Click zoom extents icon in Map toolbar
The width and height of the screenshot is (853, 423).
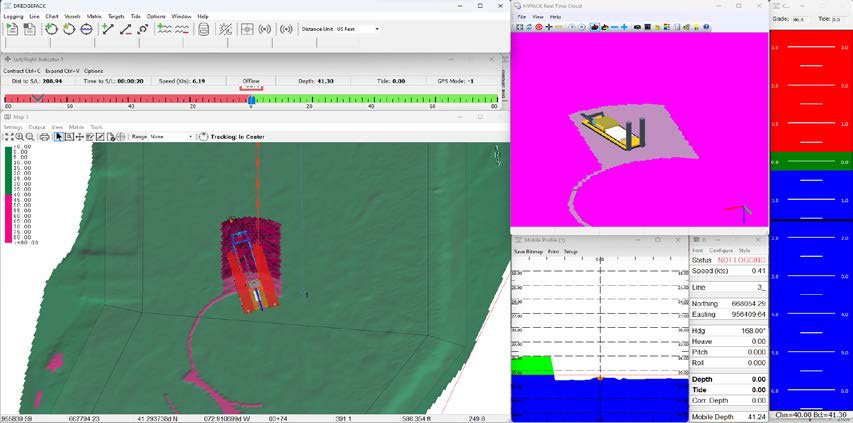pyautogui.click(x=9, y=136)
